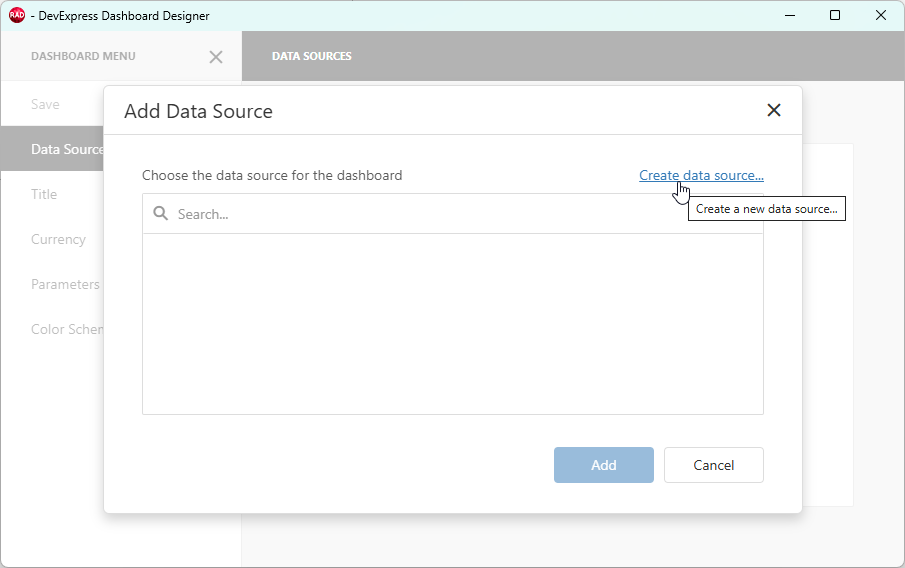Close the Dashboard Designer window

click(880, 16)
